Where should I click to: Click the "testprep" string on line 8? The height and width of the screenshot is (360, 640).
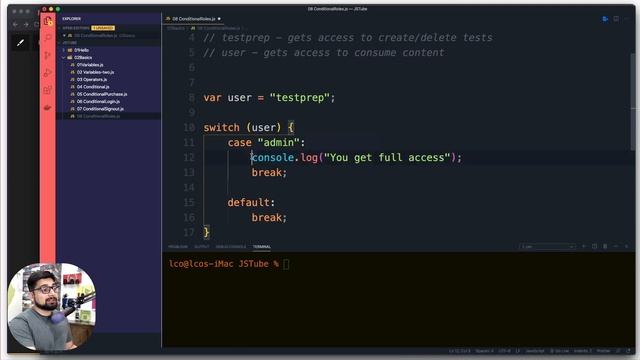tap(299, 98)
